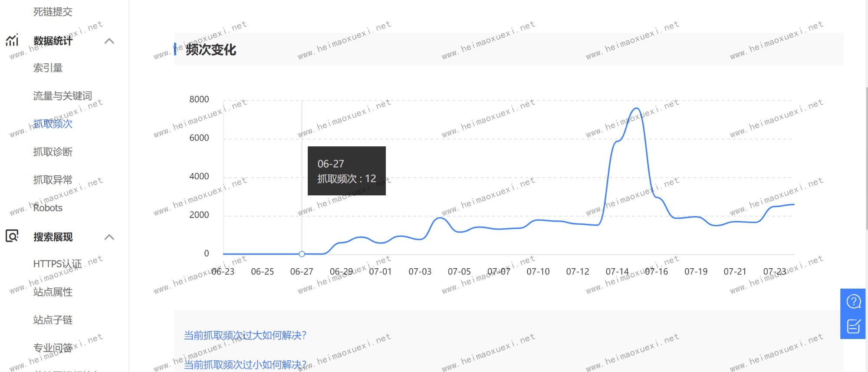Open link 当前抓取频次过小如何解决?
This screenshot has height=372, width=868.
245,365
